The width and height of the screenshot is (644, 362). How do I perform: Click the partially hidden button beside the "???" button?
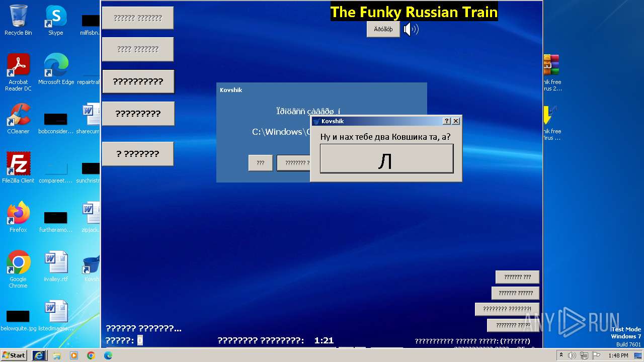294,163
